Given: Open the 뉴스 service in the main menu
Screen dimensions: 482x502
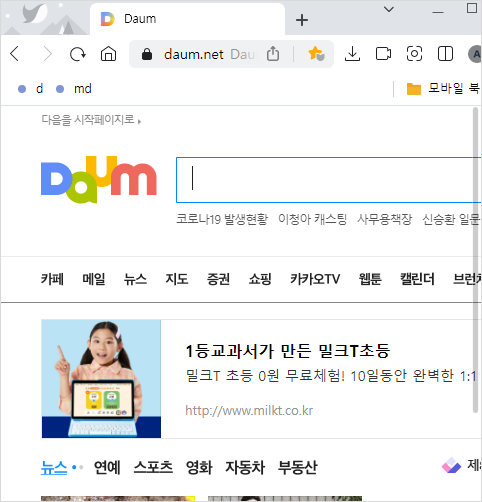Looking at the screenshot, I should [135, 279].
